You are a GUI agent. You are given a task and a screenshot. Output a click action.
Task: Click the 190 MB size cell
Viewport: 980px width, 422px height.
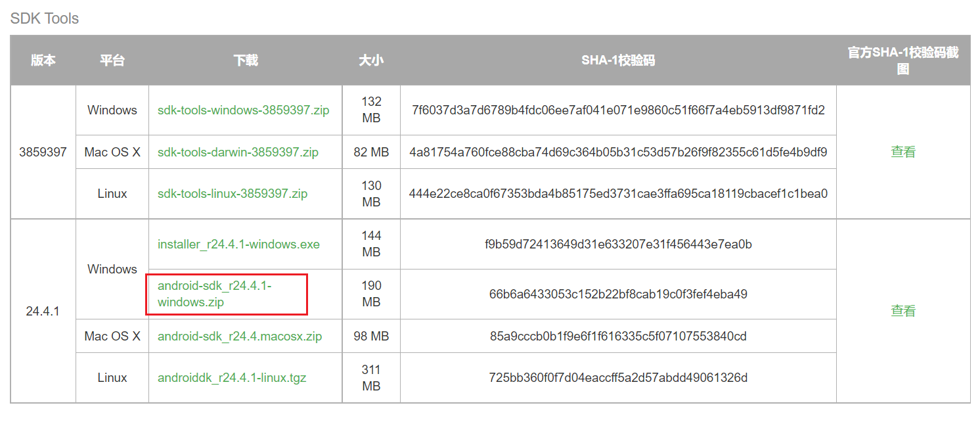[371, 294]
